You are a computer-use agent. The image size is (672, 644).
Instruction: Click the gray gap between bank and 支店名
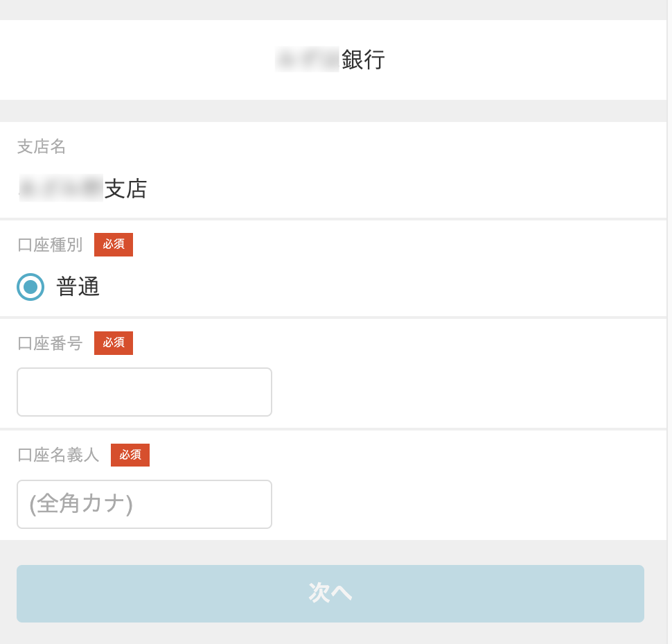coord(333,111)
